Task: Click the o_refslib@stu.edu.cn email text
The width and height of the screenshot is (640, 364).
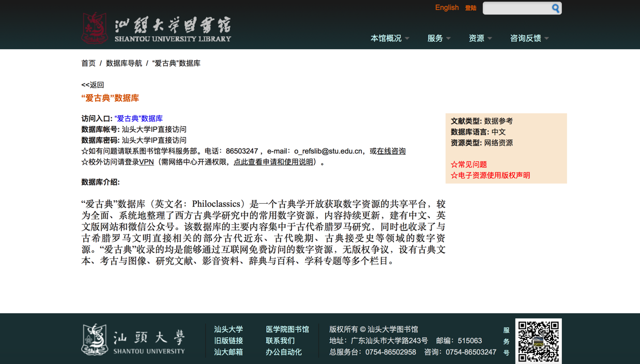Action: (x=328, y=151)
